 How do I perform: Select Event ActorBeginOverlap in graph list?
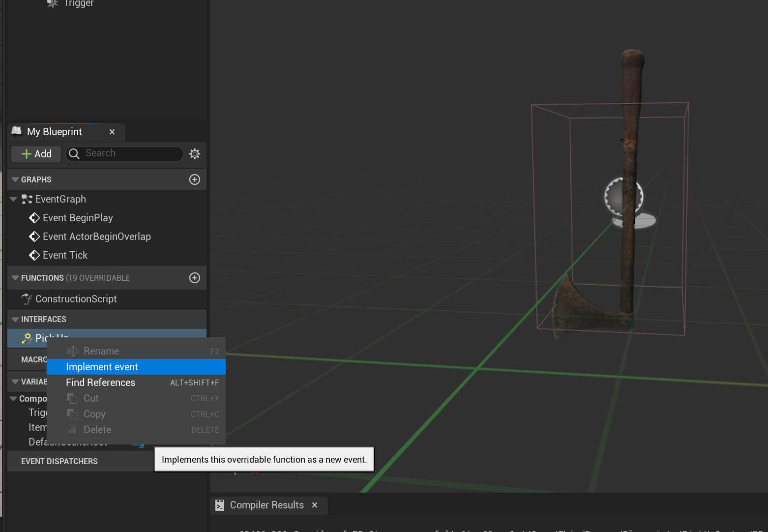click(x=96, y=236)
